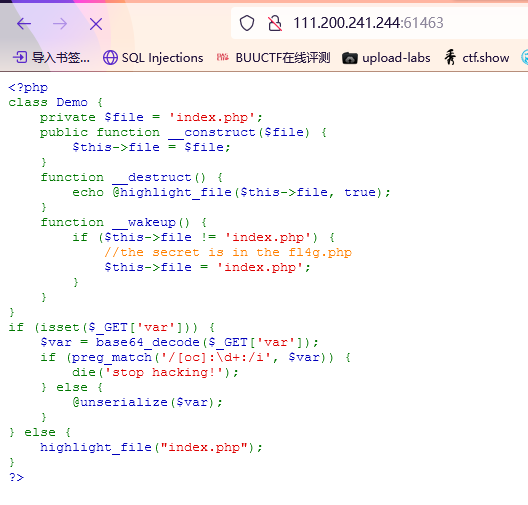Open the tracking protection shield icon

click(x=247, y=23)
